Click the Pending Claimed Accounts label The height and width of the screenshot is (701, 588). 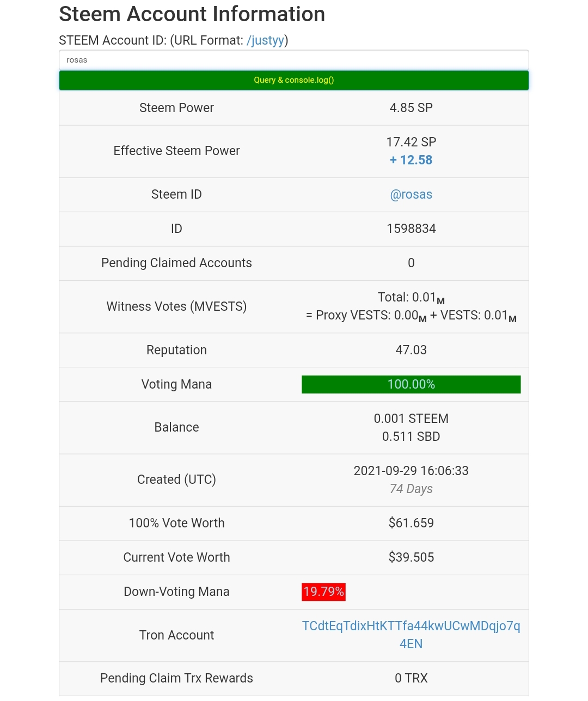tap(176, 263)
